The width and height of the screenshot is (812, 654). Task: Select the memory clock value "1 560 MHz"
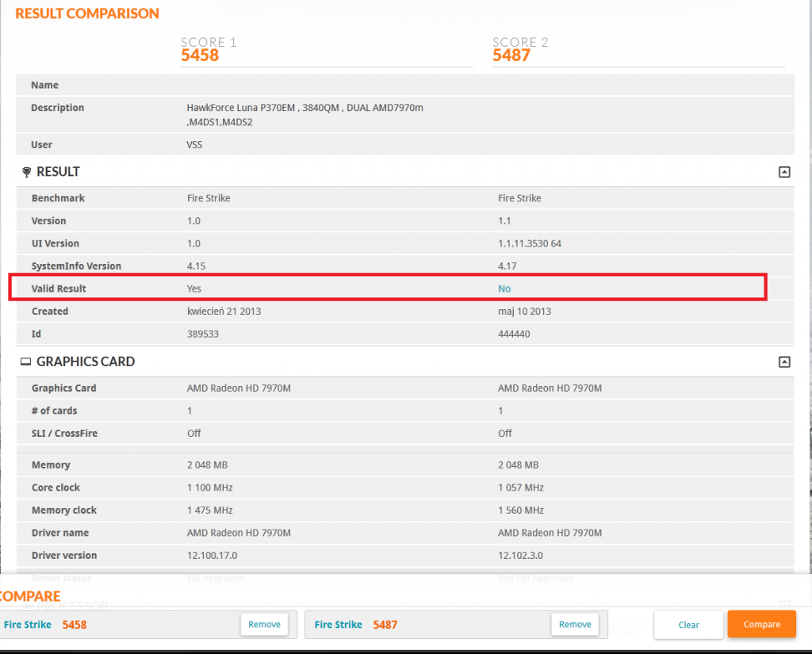[521, 510]
